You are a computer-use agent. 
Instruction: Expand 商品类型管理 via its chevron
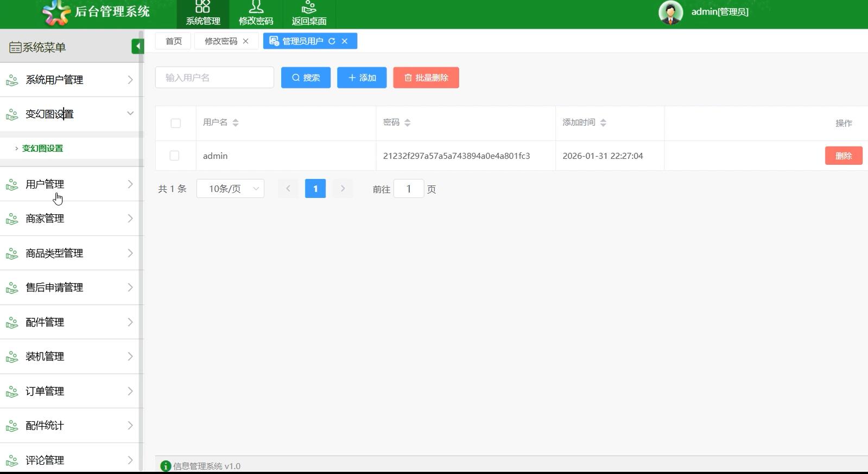[130, 253]
